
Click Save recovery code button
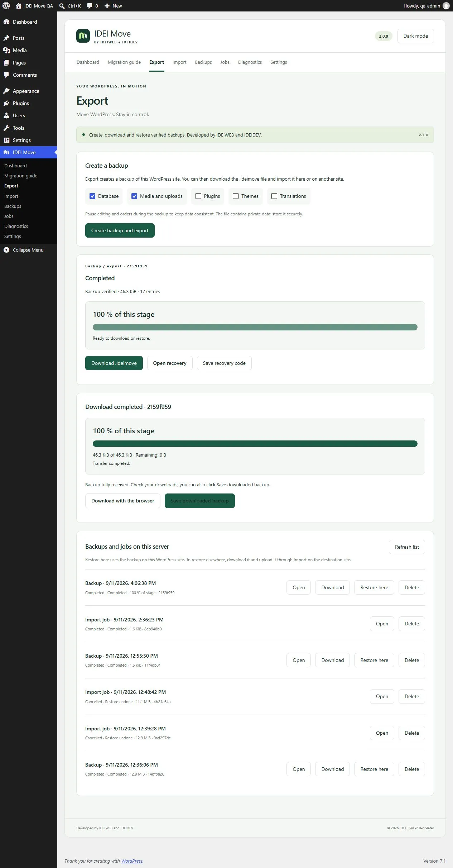pos(224,363)
